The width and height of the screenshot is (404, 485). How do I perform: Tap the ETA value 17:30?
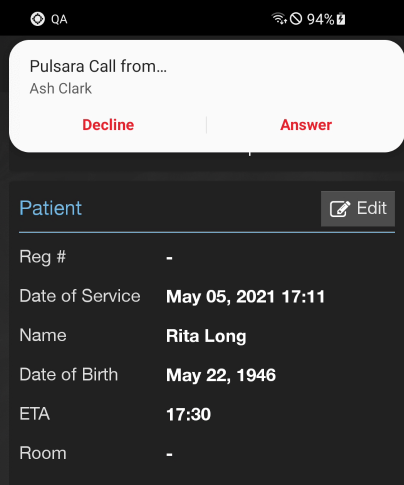pos(188,414)
